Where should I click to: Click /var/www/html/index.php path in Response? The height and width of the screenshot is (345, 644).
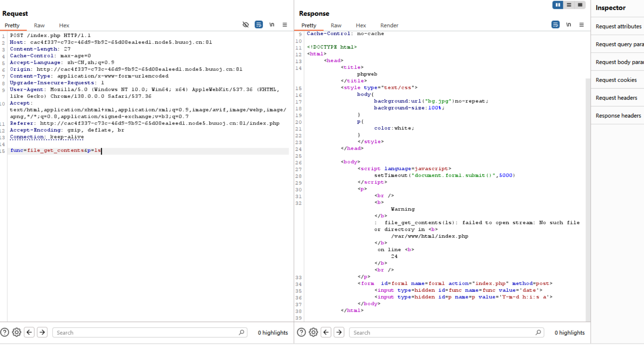430,236
